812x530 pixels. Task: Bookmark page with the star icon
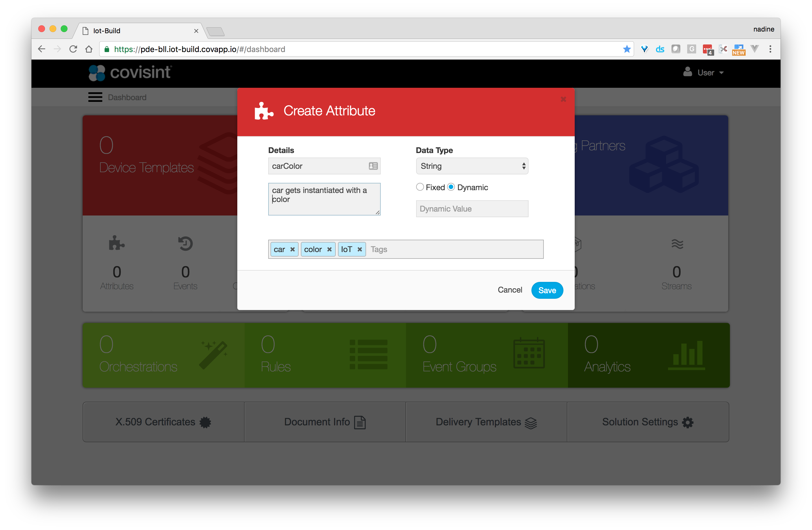[626, 49]
